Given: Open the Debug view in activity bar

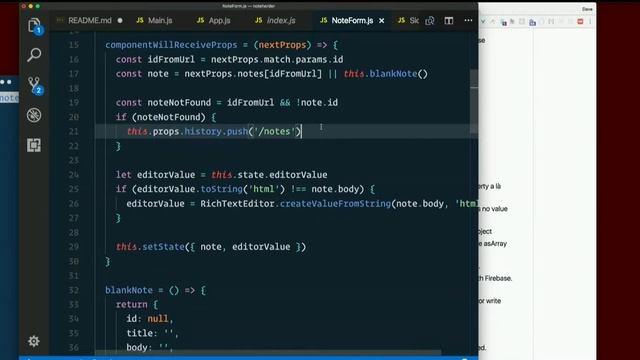Looking at the screenshot, I should (34, 115).
